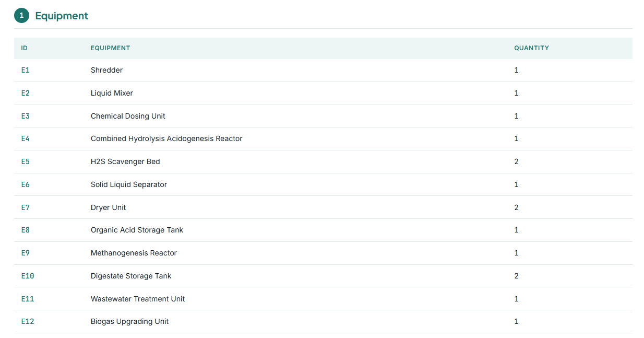Click the Digestate Storage Tank name
Viewport: 644px width, 338px height.
pos(131,276)
